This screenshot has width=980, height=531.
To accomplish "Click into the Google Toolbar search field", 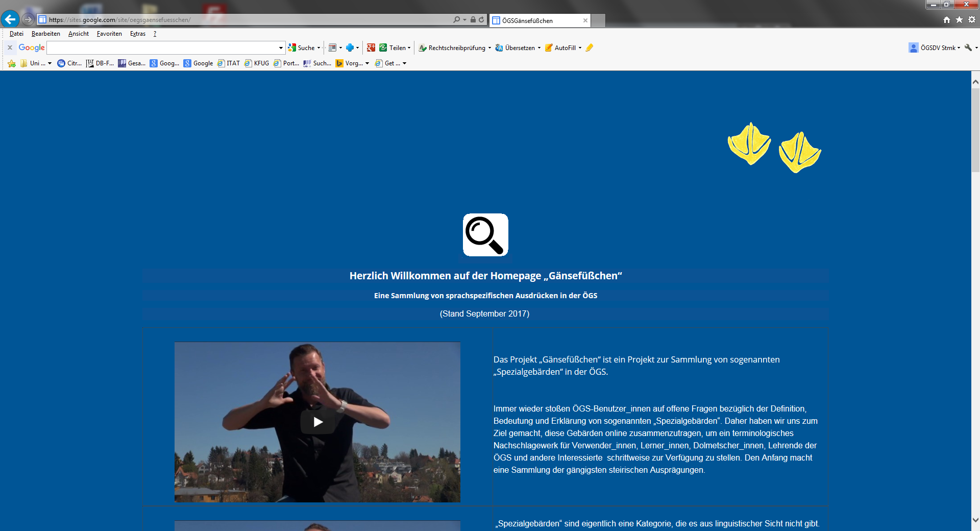I will pos(162,47).
